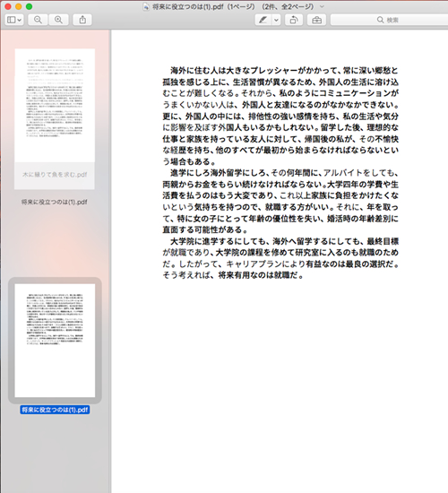Click the document proxy icon in title
The image size is (448, 493).
click(146, 6)
